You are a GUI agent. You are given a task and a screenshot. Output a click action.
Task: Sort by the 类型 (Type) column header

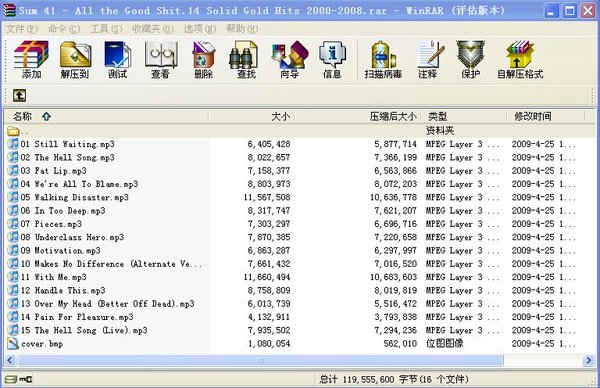(464, 116)
